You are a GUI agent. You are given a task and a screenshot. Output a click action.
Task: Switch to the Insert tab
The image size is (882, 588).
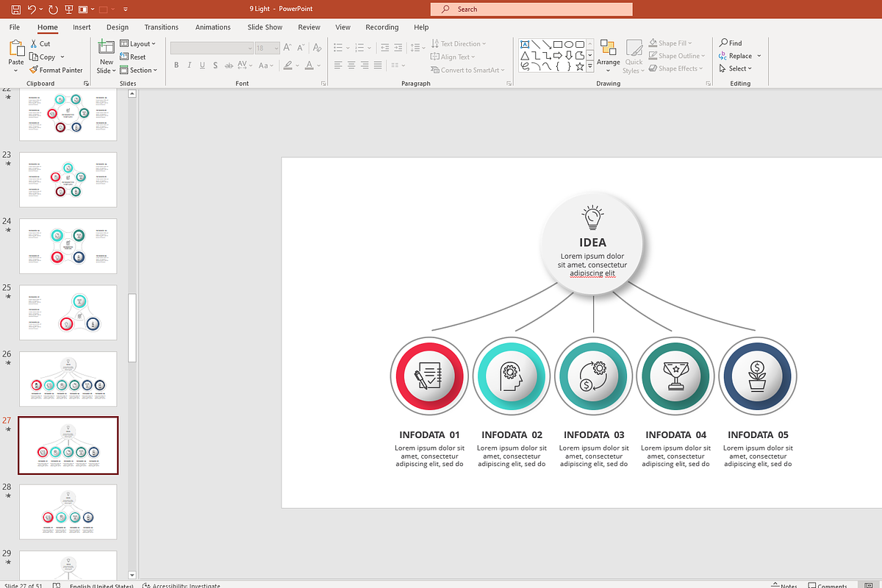click(x=82, y=27)
